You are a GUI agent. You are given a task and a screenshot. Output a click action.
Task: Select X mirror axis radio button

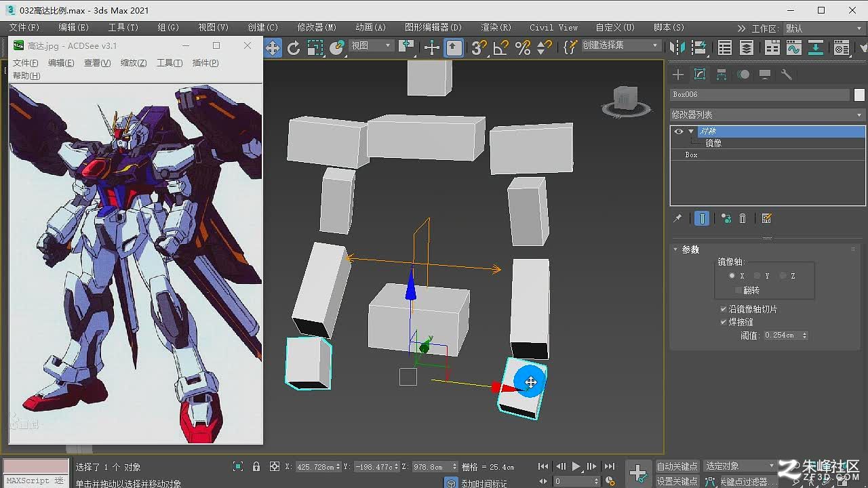[732, 276]
